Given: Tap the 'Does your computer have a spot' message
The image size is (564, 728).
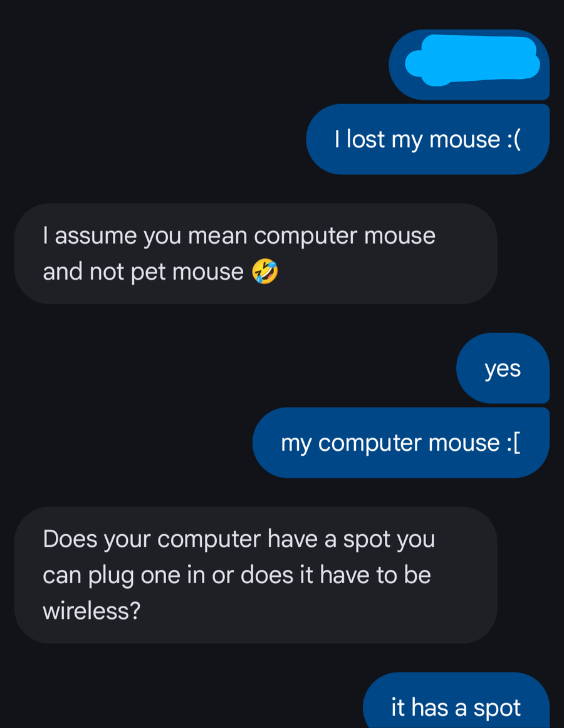Looking at the screenshot, I should [256, 575].
